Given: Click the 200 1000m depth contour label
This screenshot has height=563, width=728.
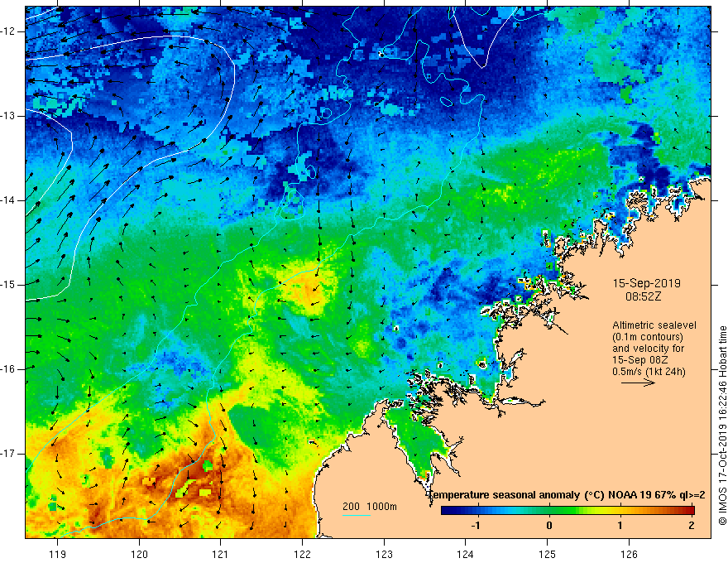Looking at the screenshot, I should pos(370,507).
